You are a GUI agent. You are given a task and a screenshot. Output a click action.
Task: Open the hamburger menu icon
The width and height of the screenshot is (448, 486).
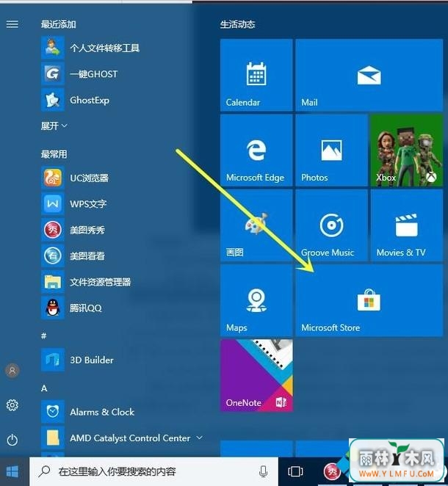click(12, 24)
